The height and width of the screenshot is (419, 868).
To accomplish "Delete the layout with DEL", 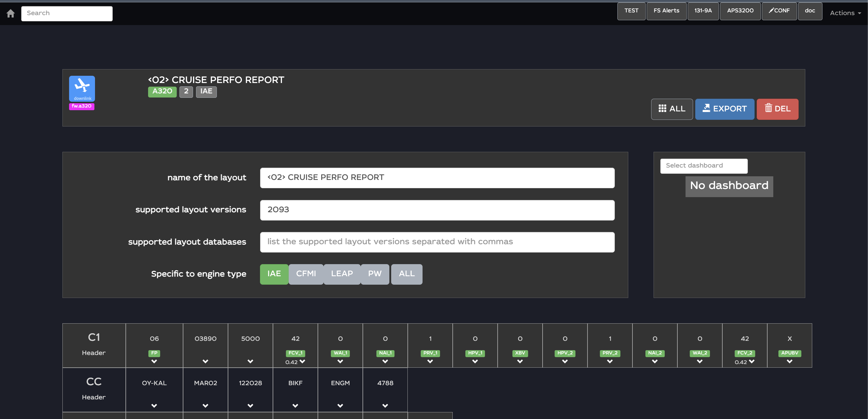I will pyautogui.click(x=777, y=109).
